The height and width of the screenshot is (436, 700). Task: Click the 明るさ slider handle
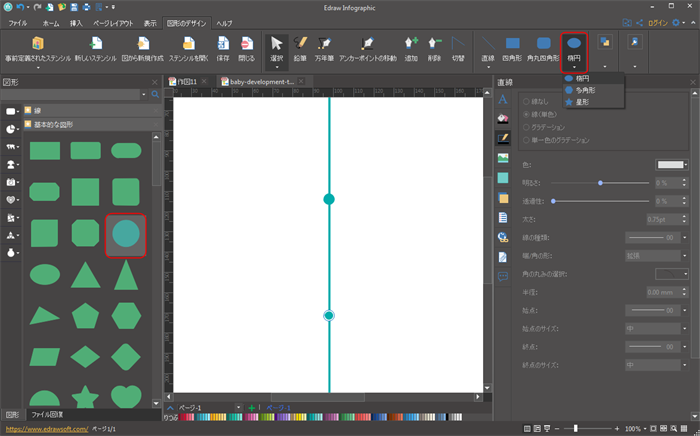[x=600, y=183]
